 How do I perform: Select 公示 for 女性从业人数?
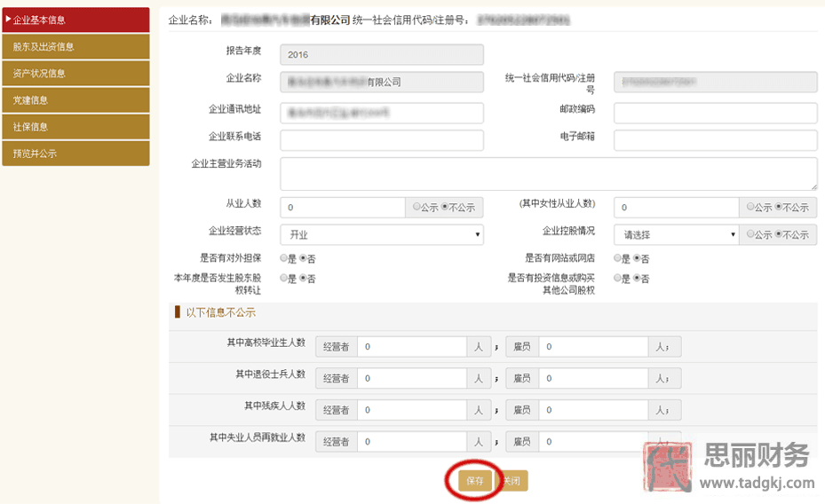(750, 207)
